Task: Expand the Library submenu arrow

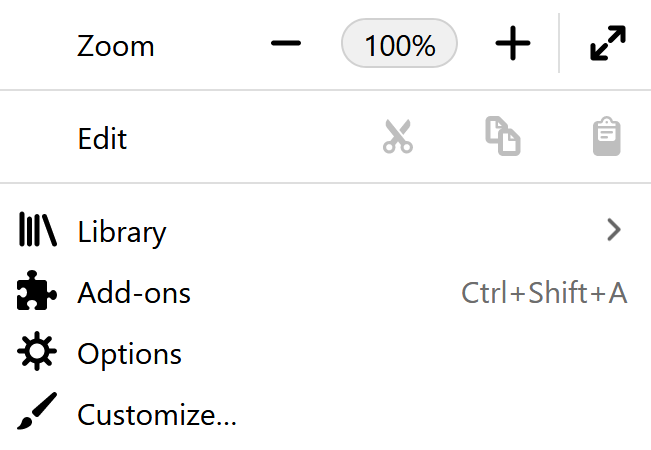Action: 614,232
